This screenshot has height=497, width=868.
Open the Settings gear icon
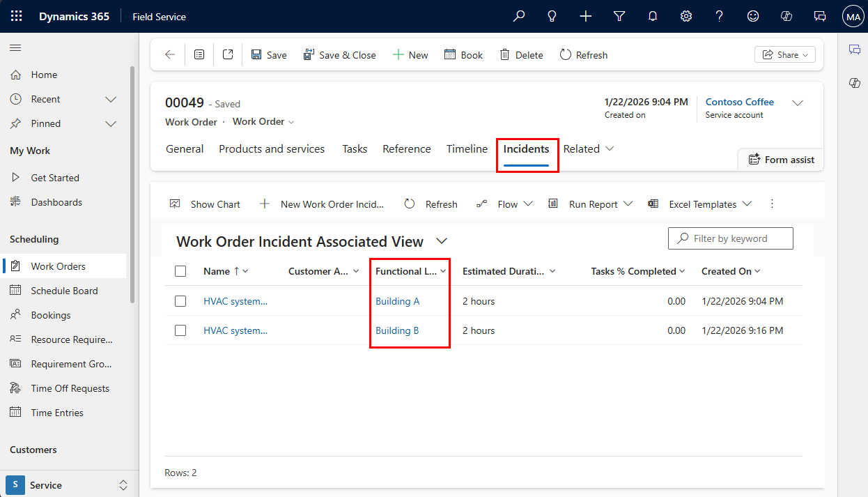click(x=685, y=16)
